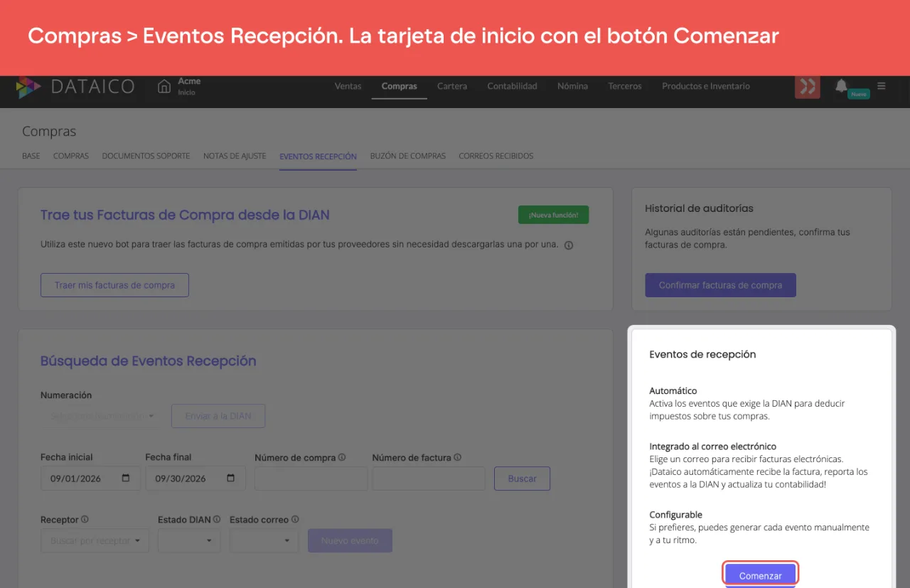This screenshot has width=910, height=588.
Task: Open the calendar picker in Fecha inicial
Action: tap(126, 479)
